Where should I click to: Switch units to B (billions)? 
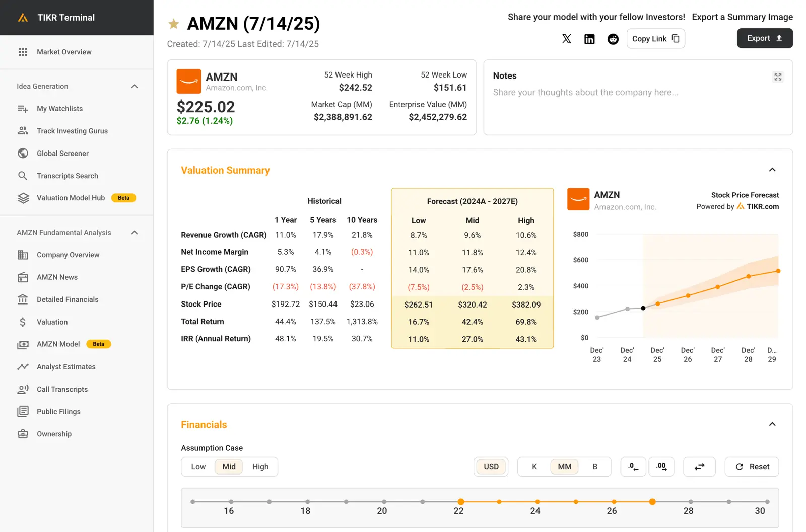[x=594, y=467]
